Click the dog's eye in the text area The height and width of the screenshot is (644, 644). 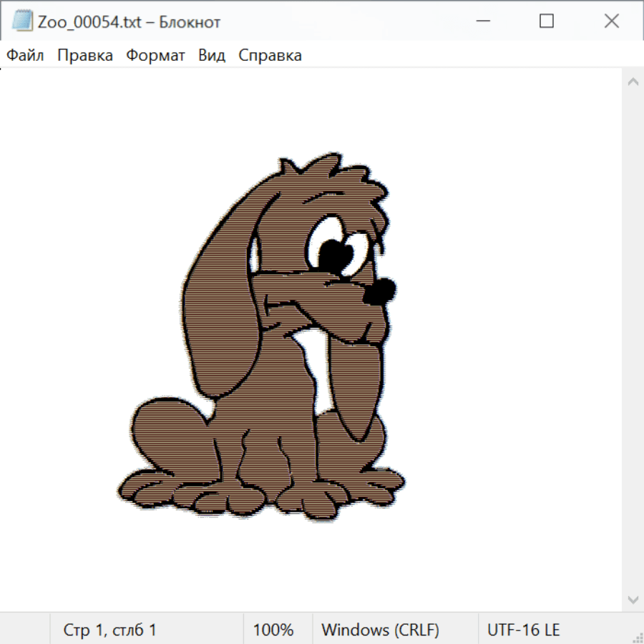click(x=334, y=248)
